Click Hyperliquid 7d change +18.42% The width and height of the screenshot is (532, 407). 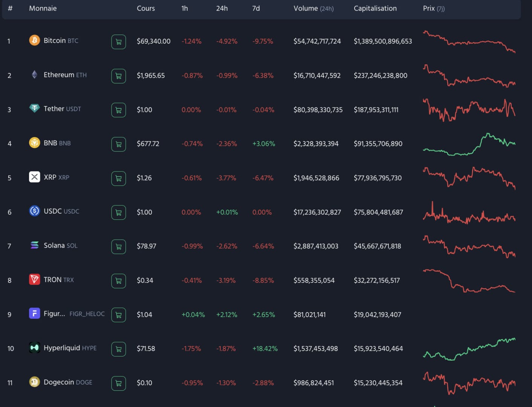pos(265,349)
